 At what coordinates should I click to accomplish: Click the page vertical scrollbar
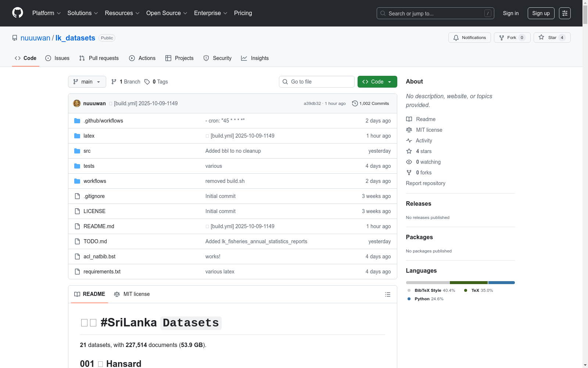(x=585, y=184)
